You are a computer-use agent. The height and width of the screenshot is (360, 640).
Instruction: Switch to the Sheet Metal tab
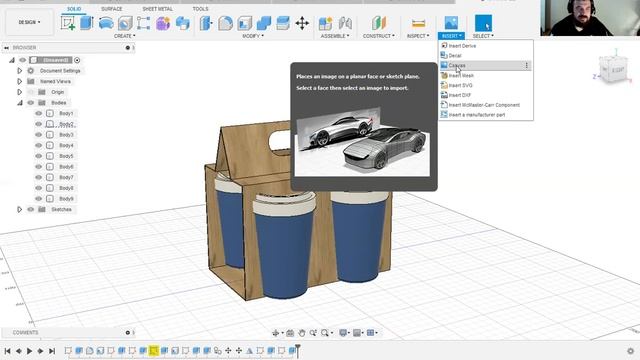tap(157, 9)
